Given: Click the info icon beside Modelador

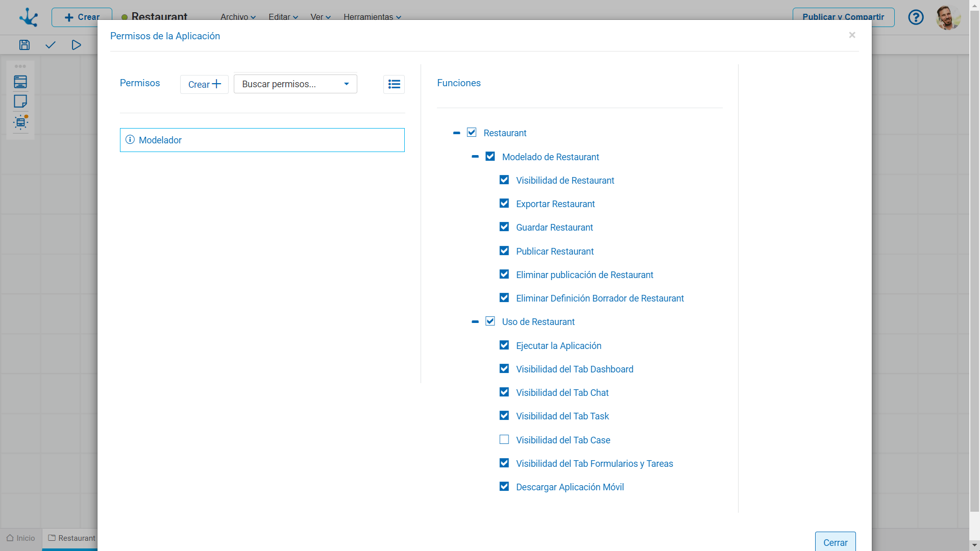Looking at the screenshot, I should [130, 140].
